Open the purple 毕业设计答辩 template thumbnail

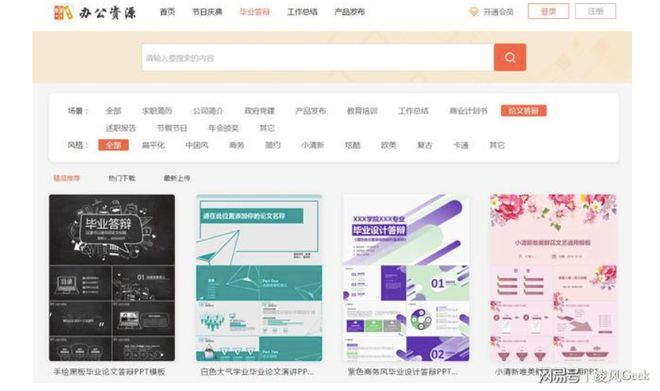406,278
